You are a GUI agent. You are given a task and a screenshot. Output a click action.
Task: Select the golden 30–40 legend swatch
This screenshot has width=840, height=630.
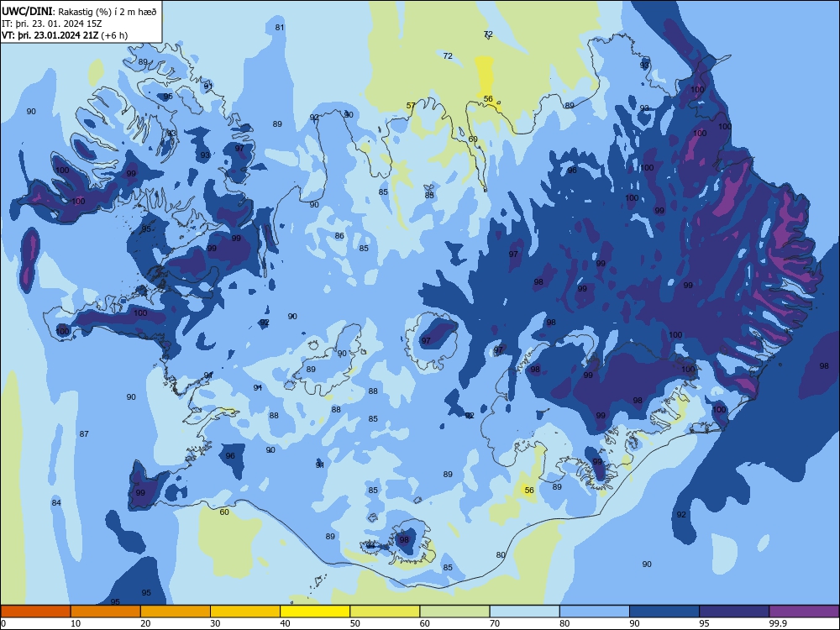(245, 612)
